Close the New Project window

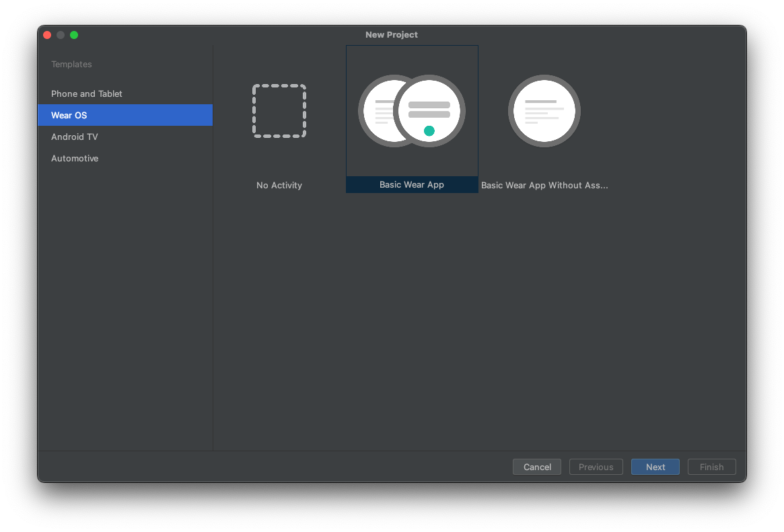tap(48, 35)
